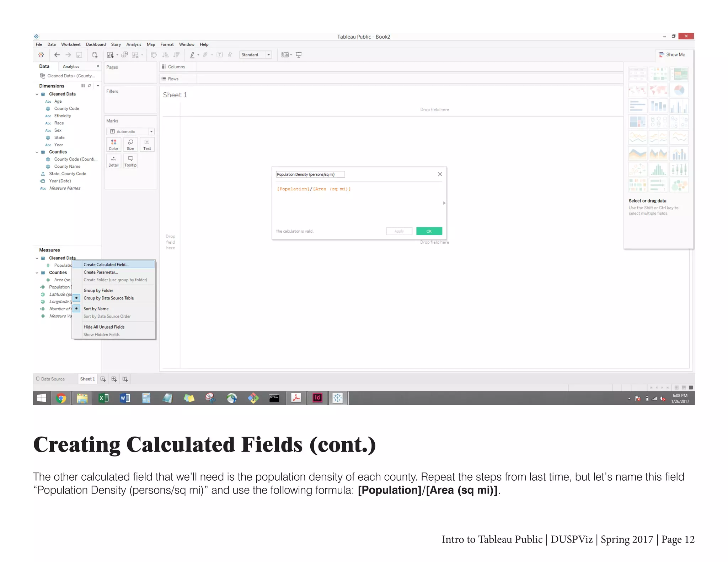
Task: Collapse the Cleaned Data folder in Dimensions
Action: click(x=37, y=94)
